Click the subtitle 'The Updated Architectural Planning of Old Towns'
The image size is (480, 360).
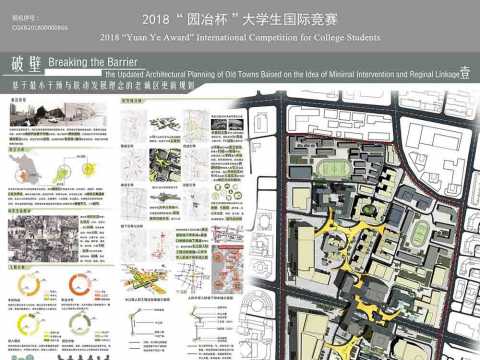click(282, 74)
